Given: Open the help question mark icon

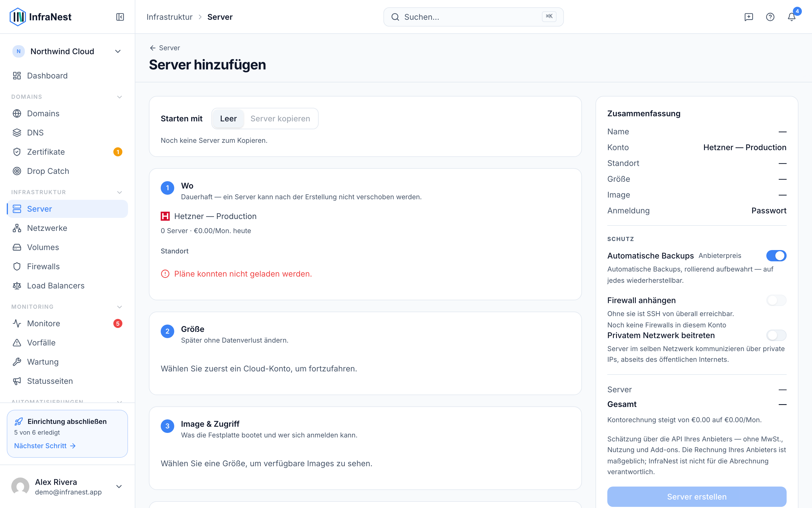Looking at the screenshot, I should pyautogui.click(x=770, y=17).
